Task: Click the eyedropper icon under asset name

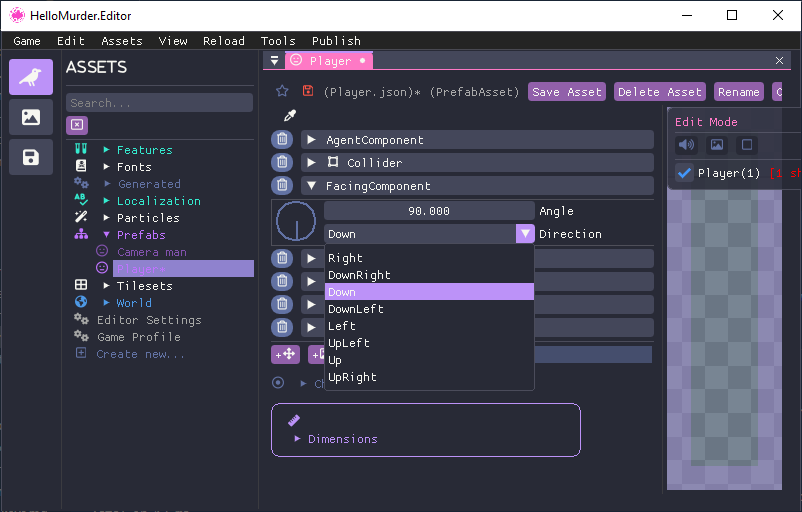Action: pyautogui.click(x=290, y=116)
